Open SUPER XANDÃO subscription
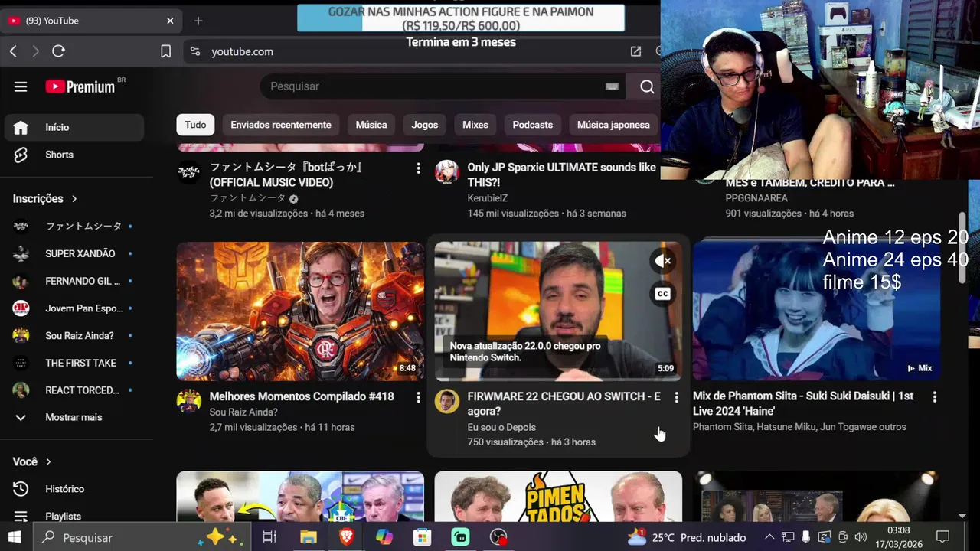Image resolution: width=980 pixels, height=551 pixels. [73, 253]
